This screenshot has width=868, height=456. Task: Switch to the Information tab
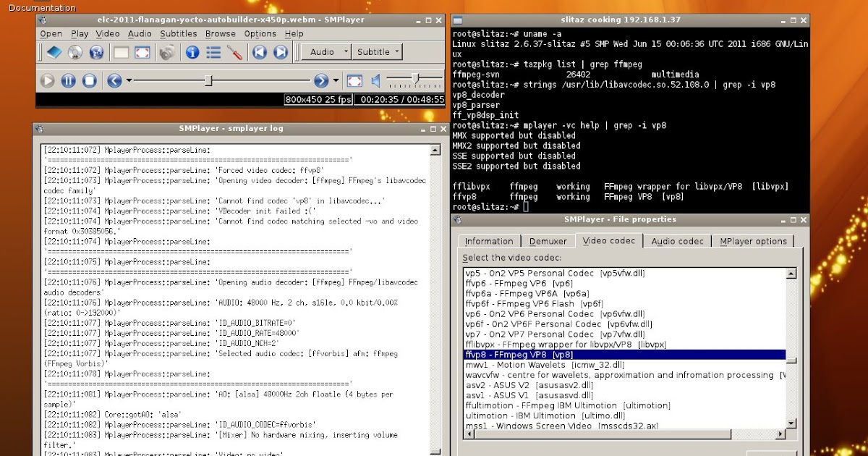(x=489, y=242)
